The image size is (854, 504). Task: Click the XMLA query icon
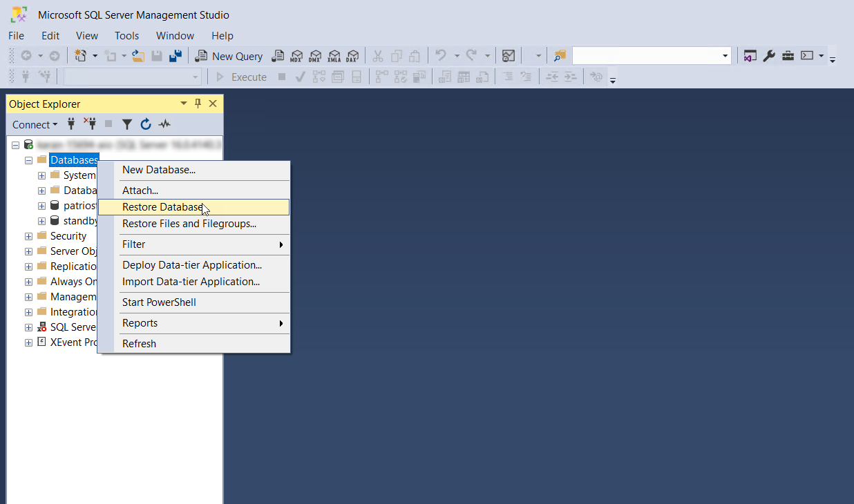pos(334,56)
